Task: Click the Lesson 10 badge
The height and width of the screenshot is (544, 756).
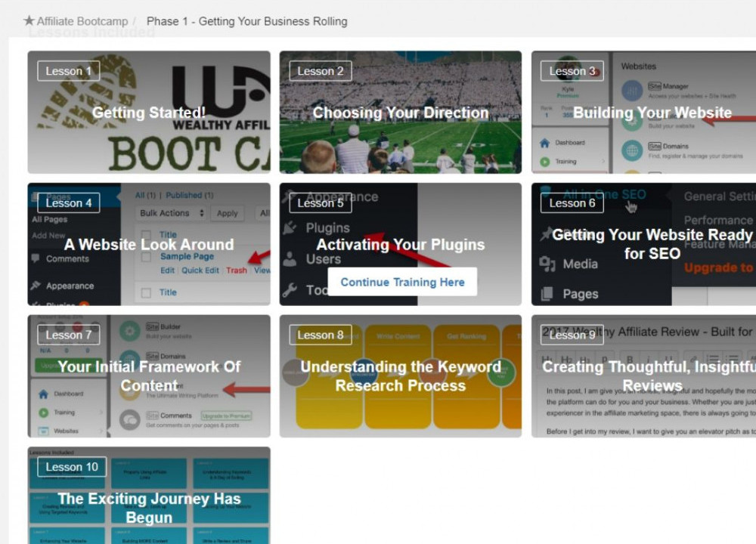Action: click(72, 467)
